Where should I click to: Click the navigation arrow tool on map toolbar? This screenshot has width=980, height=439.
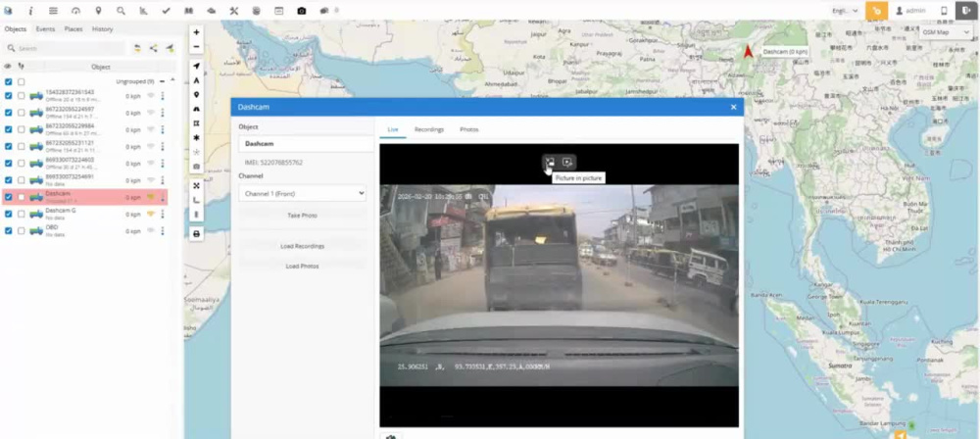click(x=196, y=67)
